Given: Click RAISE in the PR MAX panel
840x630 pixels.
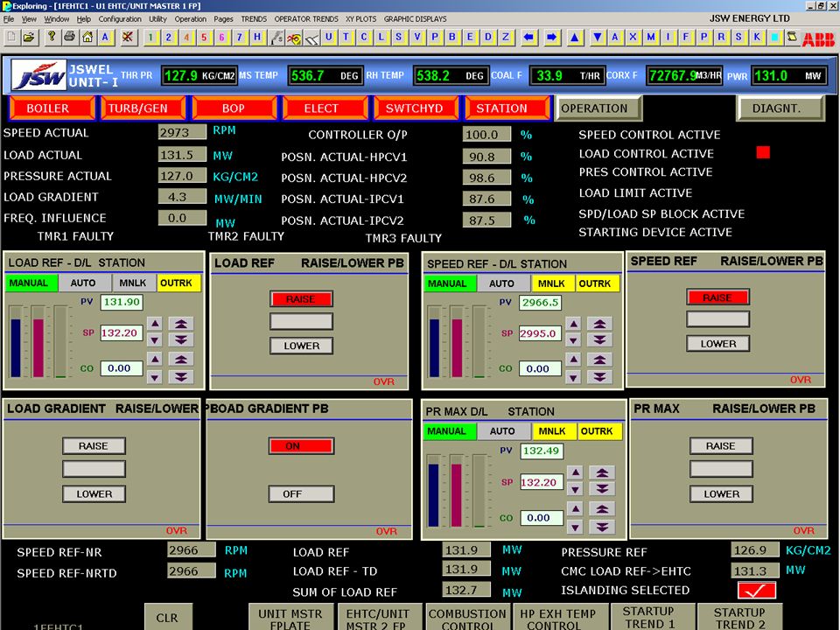Looking at the screenshot, I should point(721,445).
